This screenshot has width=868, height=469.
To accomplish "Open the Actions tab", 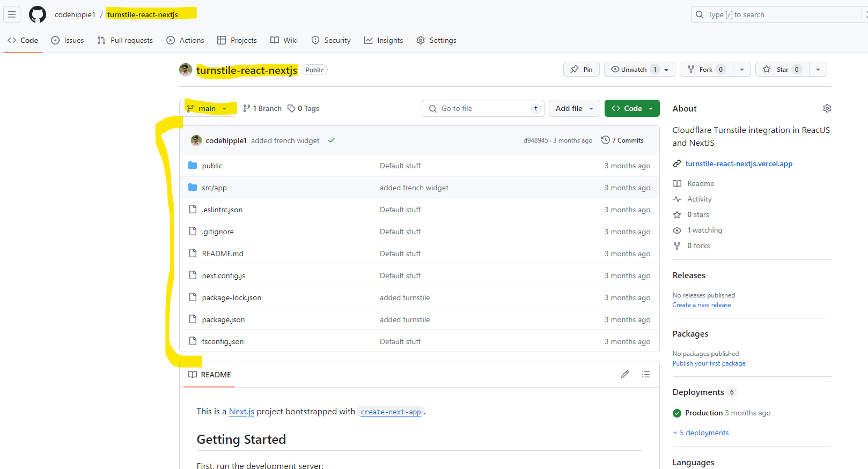I will (x=185, y=40).
